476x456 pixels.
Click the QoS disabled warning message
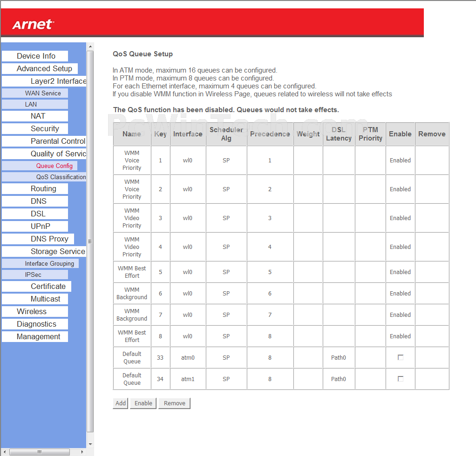226,110
